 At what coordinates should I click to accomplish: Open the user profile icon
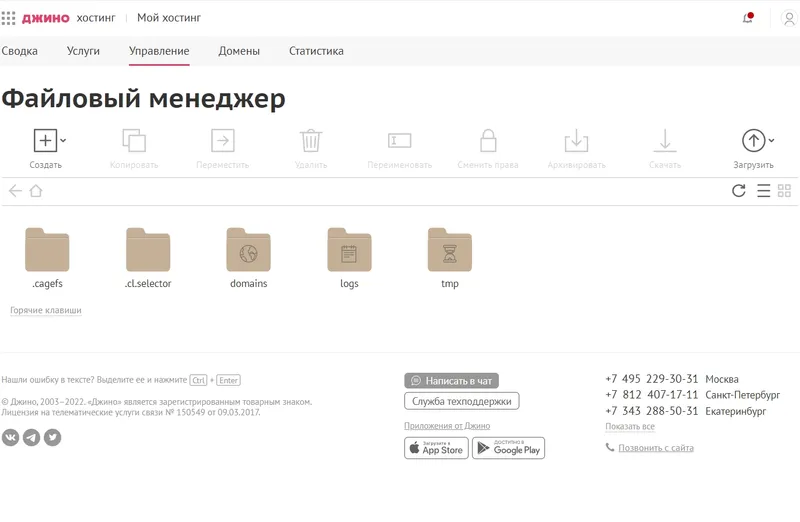[789, 18]
